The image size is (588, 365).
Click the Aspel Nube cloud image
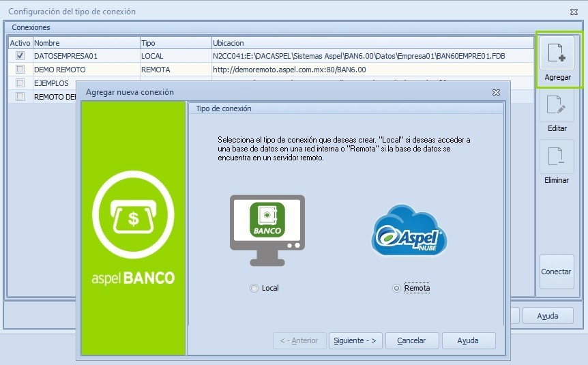(409, 231)
